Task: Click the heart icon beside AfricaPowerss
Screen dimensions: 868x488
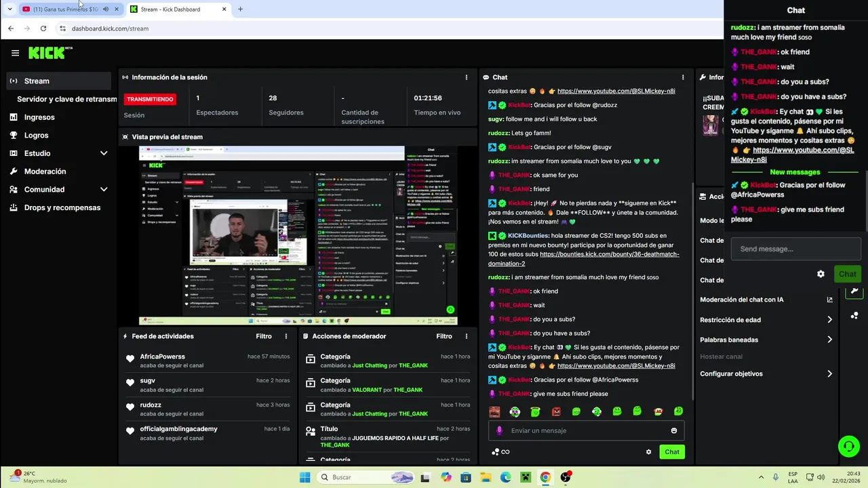Action: point(130,359)
